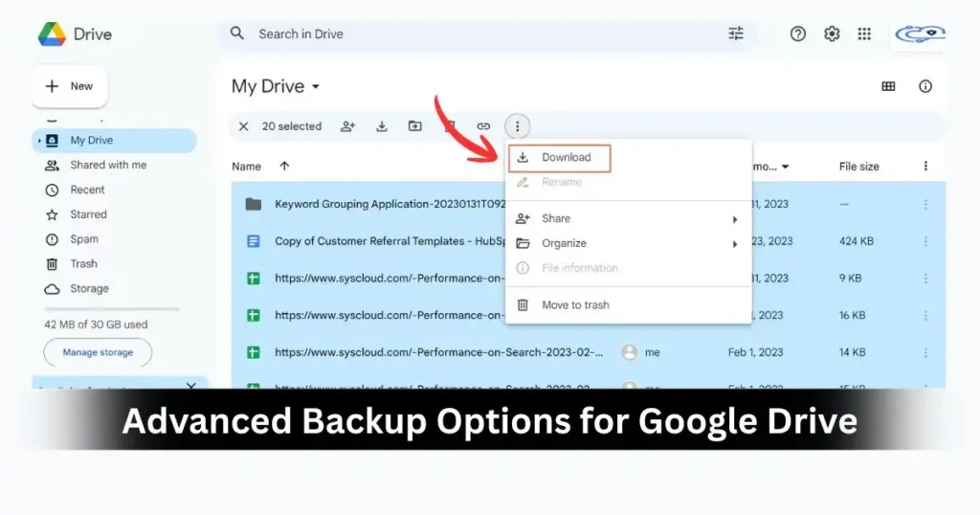The height and width of the screenshot is (515, 980).
Task: Open more actions for Keyword Grouping folder row
Action: tap(925, 204)
